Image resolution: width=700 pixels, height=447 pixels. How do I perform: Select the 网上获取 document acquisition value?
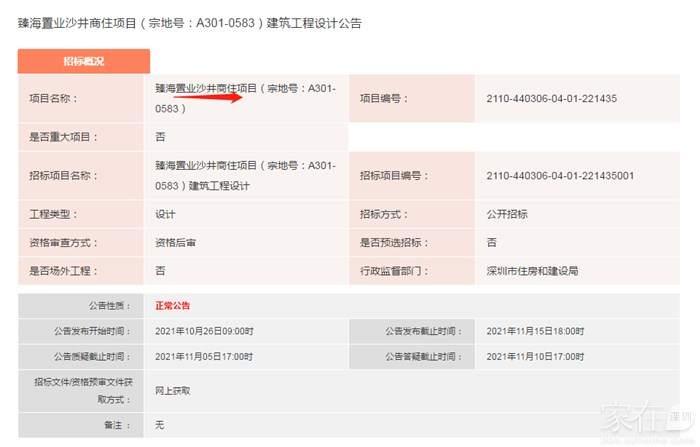[173, 390]
